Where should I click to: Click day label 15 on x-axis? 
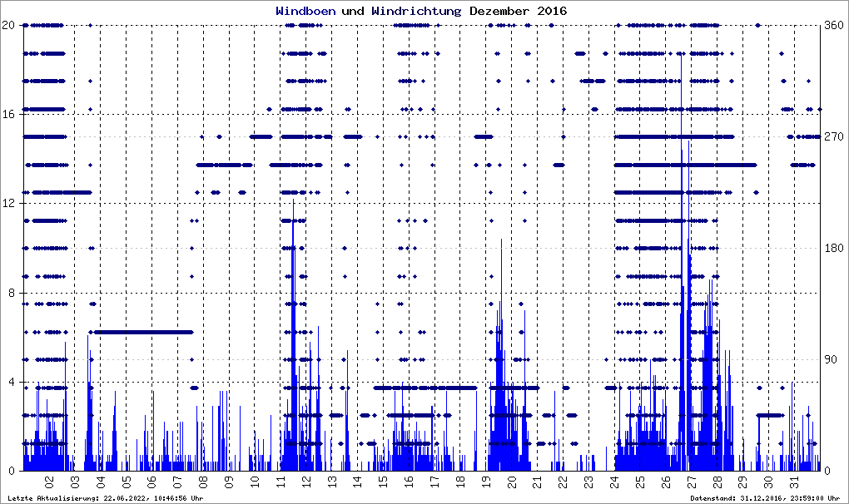(384, 481)
